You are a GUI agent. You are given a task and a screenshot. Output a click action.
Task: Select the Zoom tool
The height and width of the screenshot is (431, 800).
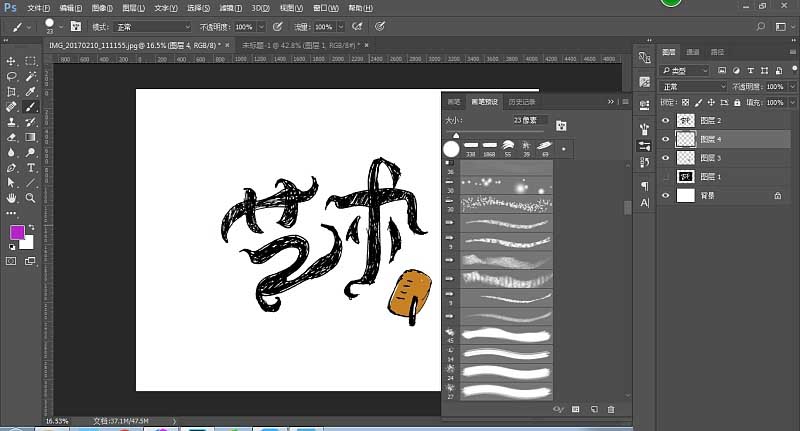point(31,198)
